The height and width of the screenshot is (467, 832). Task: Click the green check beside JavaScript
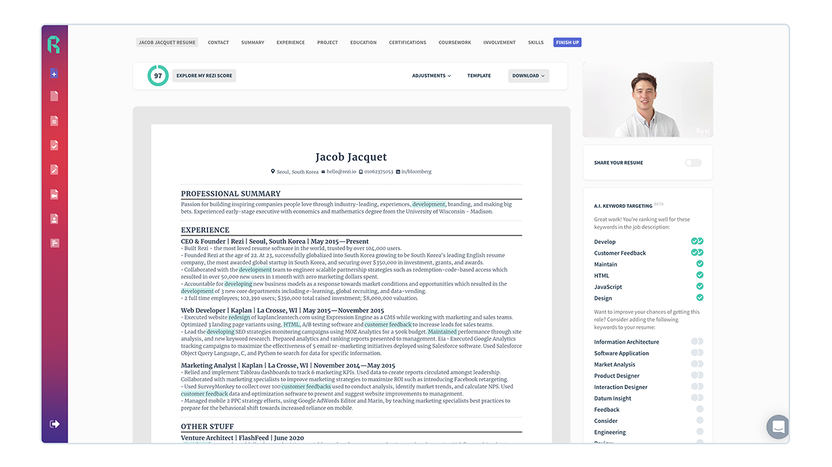tap(700, 286)
